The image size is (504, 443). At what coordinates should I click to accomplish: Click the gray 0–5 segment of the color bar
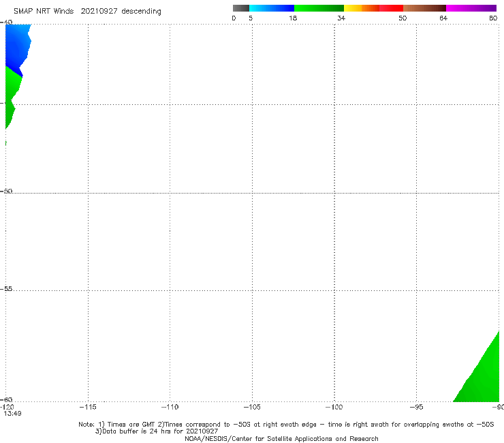[241, 8]
